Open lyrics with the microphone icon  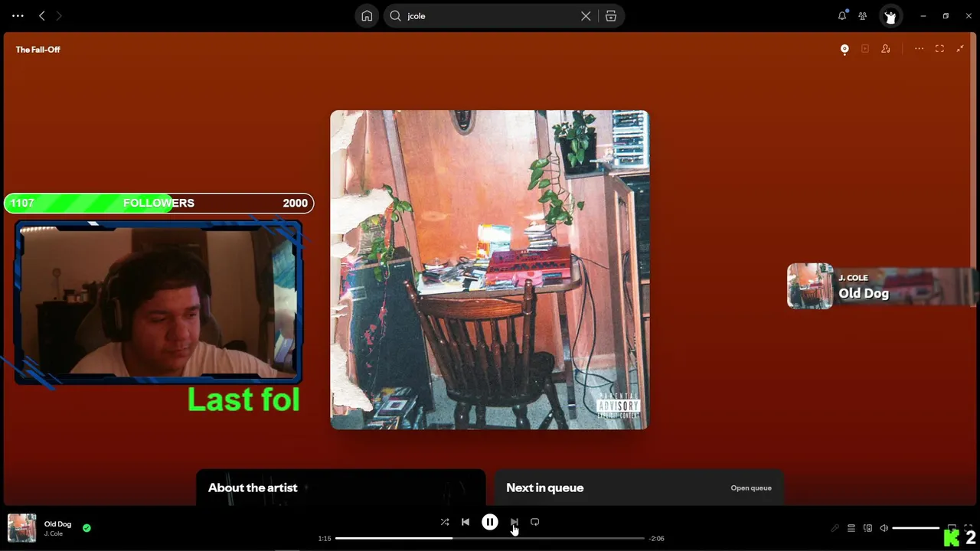pyautogui.click(x=835, y=528)
